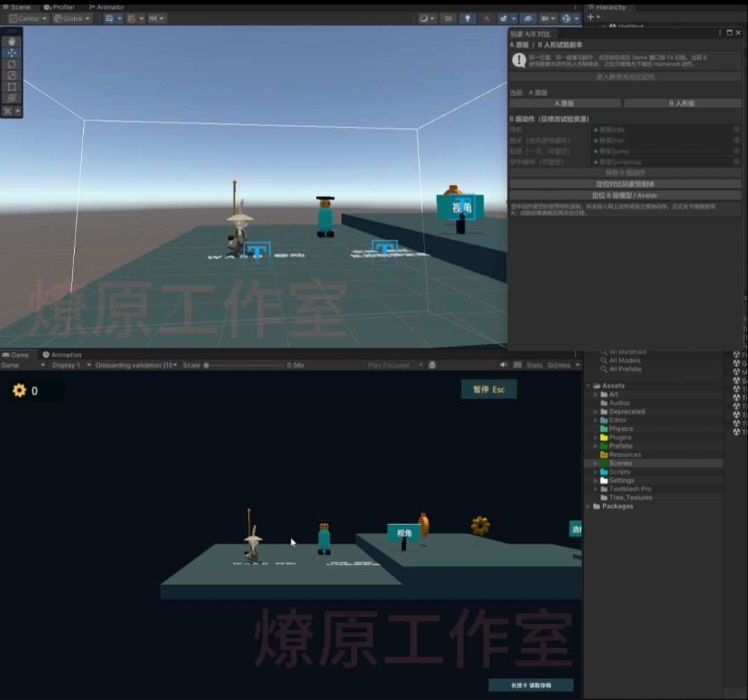
Task: Click the bug icon in Game view toolbar
Action: (432, 366)
